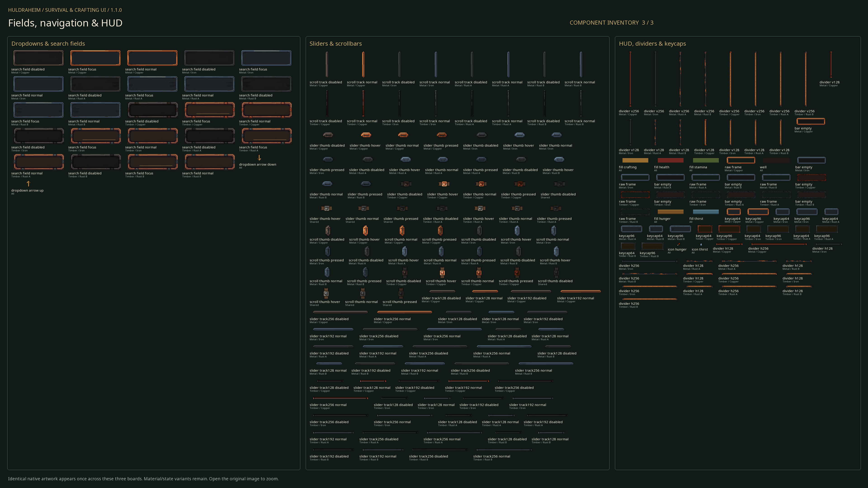Select search field focus Timber / Copper
This screenshot has width=868, height=488.
(209, 110)
